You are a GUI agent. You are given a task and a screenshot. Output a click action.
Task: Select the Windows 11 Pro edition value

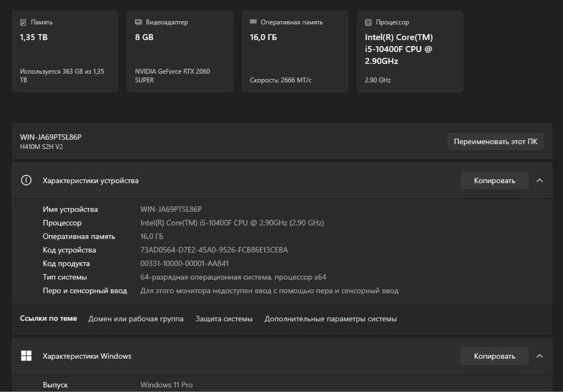pyautogui.click(x=166, y=385)
